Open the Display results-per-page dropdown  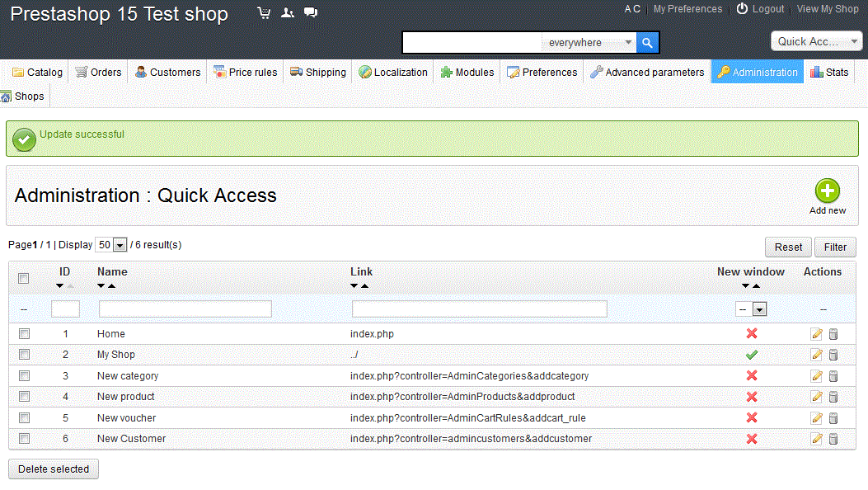click(111, 245)
